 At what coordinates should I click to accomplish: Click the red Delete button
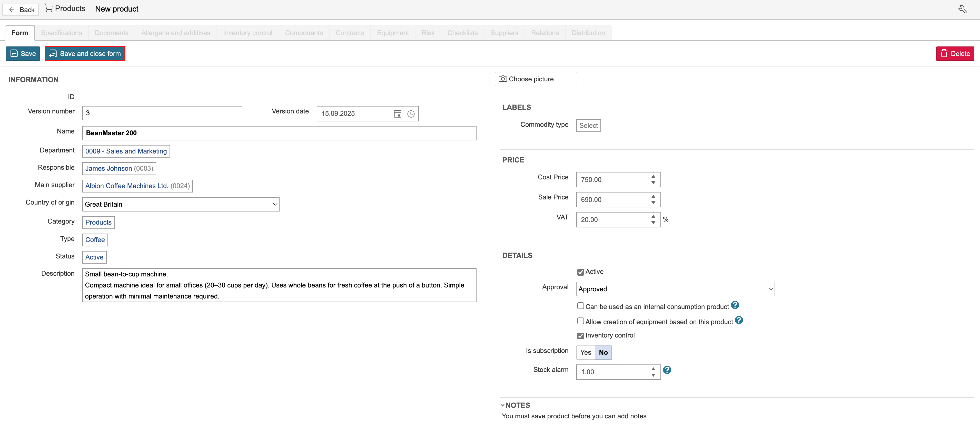955,54
